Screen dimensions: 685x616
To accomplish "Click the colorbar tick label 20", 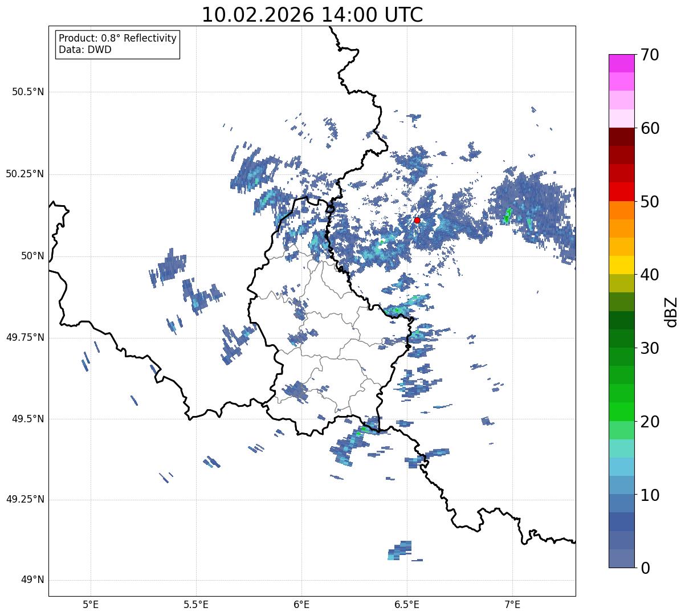I will coord(650,422).
